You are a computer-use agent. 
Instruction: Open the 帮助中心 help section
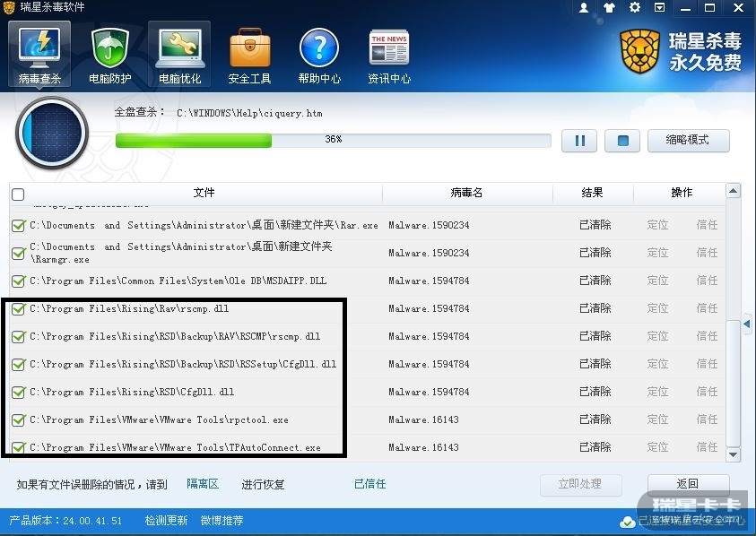319,55
